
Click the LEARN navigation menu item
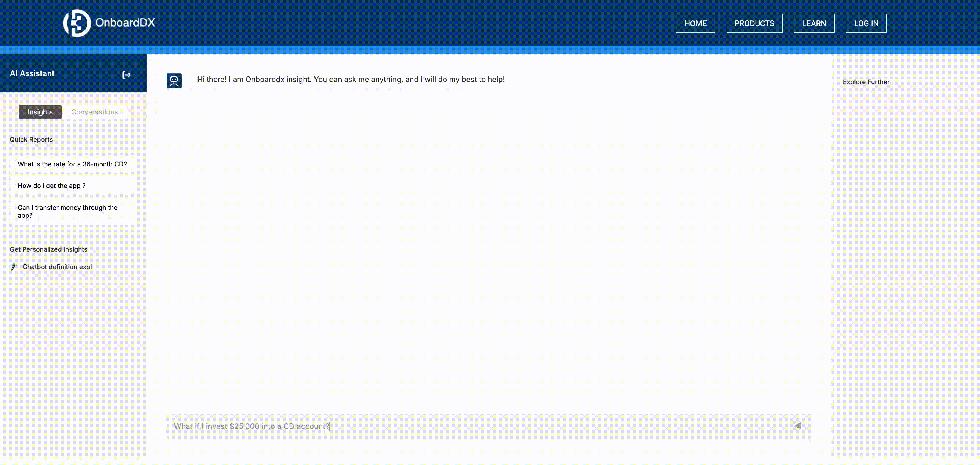click(814, 23)
